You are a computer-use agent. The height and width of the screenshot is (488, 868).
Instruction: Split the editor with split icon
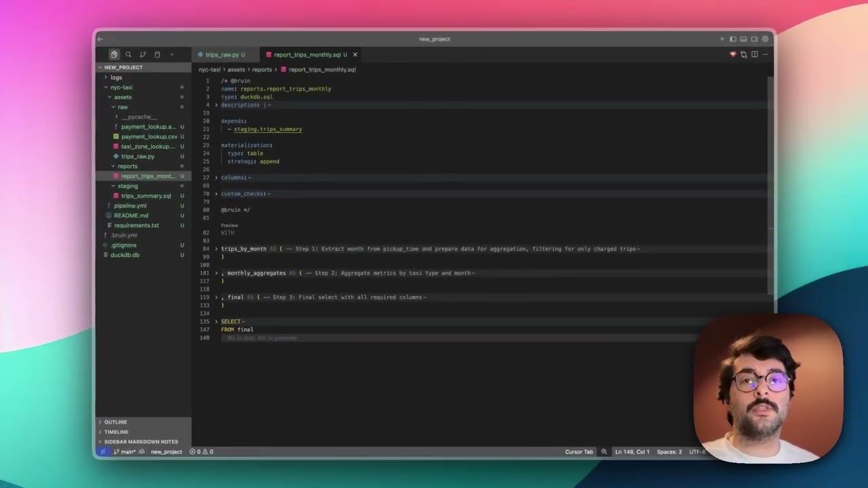pyautogui.click(x=755, y=54)
